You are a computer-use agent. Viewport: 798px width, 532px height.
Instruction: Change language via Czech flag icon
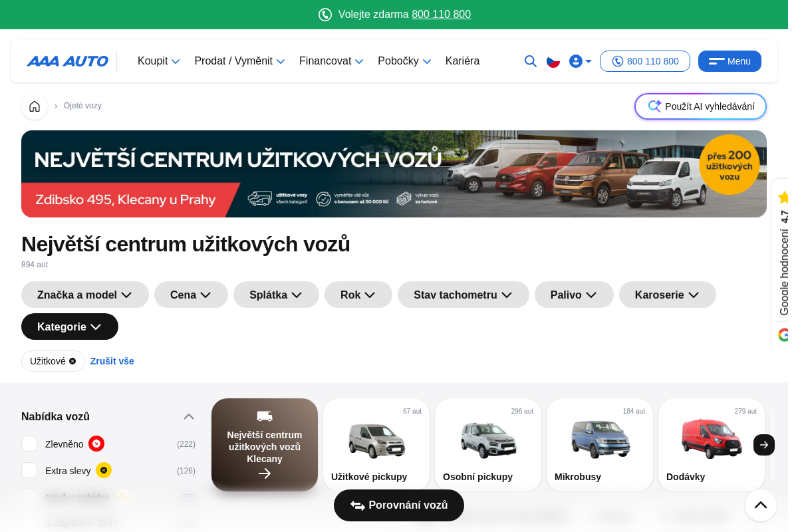tap(553, 61)
